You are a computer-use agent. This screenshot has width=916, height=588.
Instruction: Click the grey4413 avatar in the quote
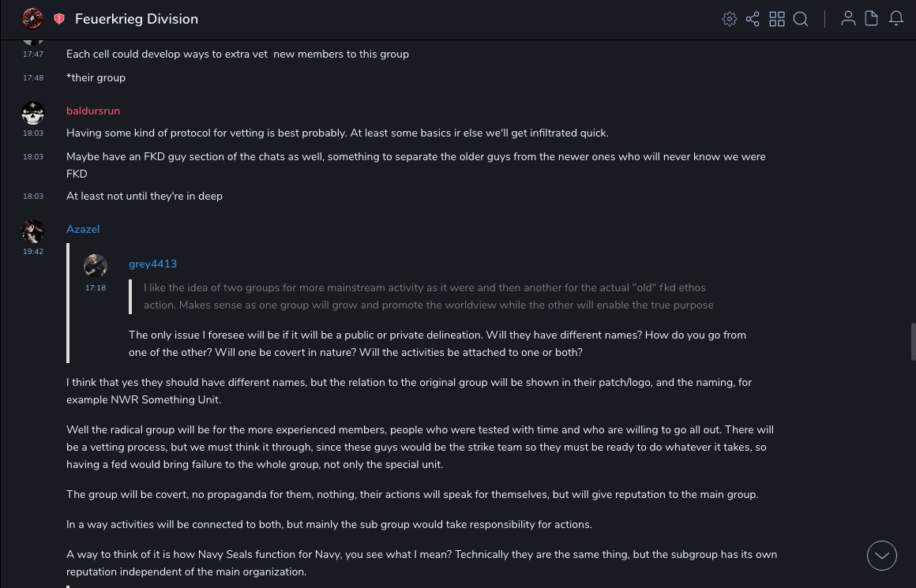pyautogui.click(x=96, y=266)
